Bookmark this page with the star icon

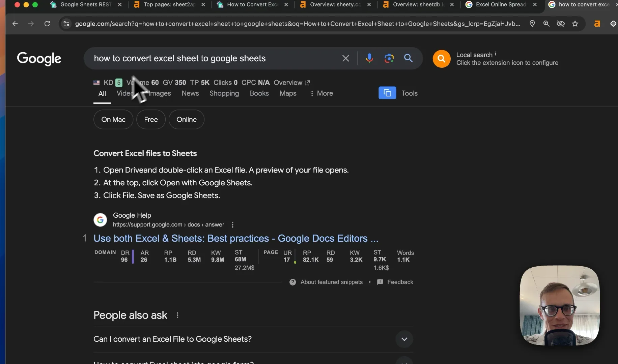click(x=575, y=24)
